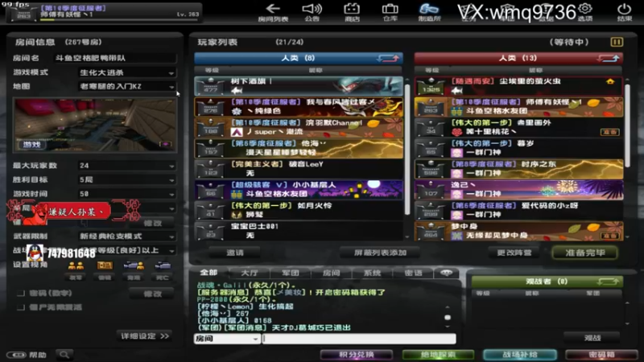Switch to the 全部 chat tab

pyautogui.click(x=208, y=273)
